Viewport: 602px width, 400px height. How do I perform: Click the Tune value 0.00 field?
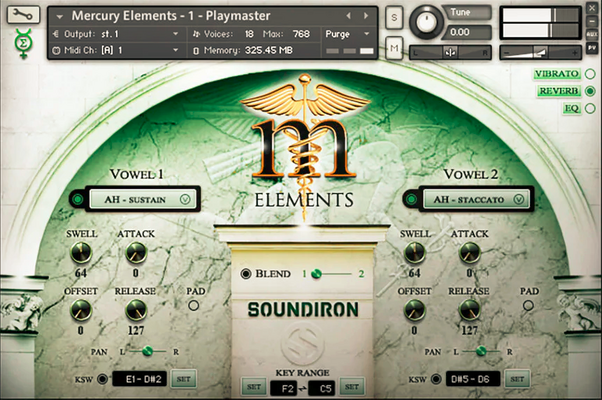467,32
